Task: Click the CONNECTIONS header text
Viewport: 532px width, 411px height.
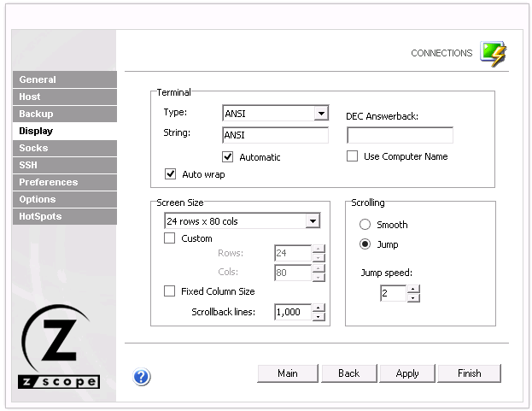Action: (x=441, y=53)
